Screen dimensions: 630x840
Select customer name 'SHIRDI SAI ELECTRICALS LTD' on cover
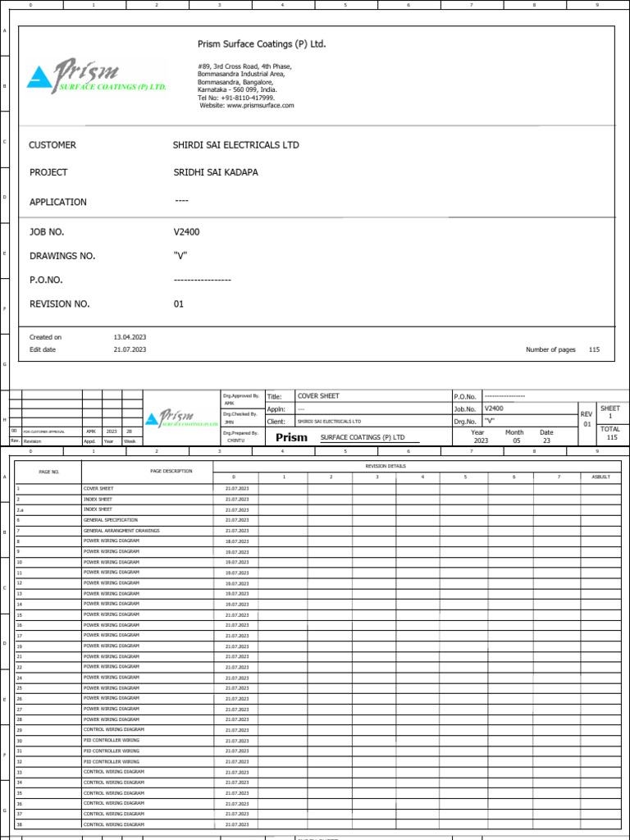235,145
